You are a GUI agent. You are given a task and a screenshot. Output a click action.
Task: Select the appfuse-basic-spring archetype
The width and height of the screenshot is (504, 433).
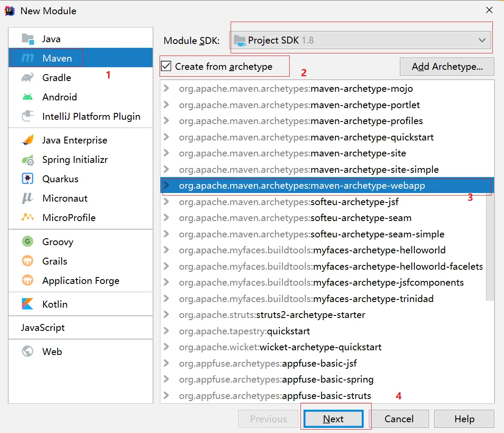click(328, 380)
